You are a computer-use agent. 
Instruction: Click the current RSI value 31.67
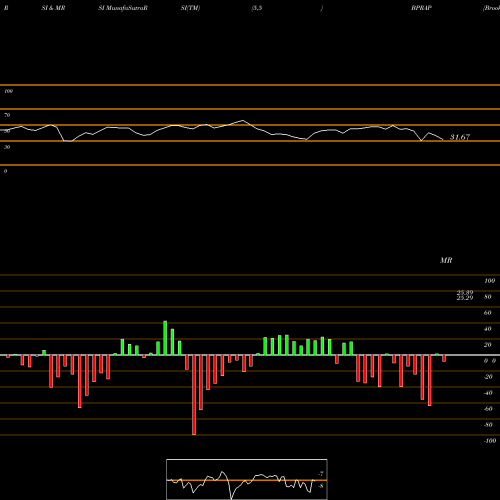[460, 137]
